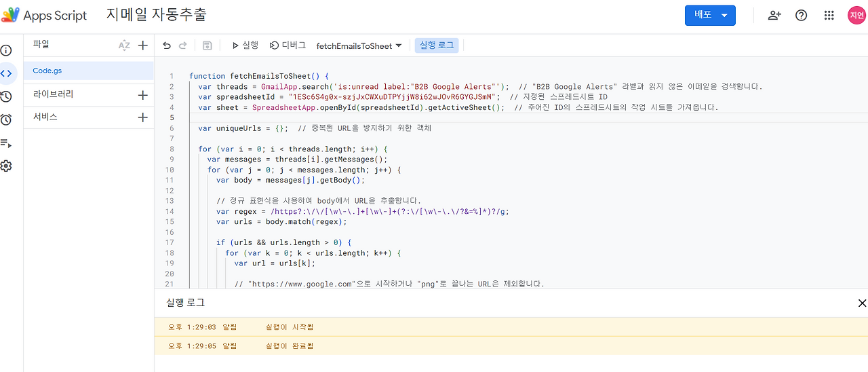Open the 배포 deploy dropdown
Screen dimensions: 868x372
[x=710, y=15]
